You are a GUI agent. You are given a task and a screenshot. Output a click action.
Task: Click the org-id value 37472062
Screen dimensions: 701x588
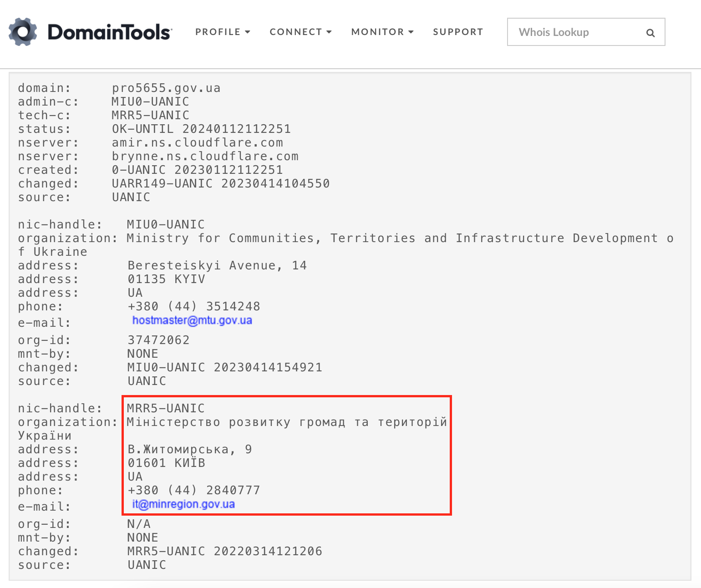coord(158,340)
